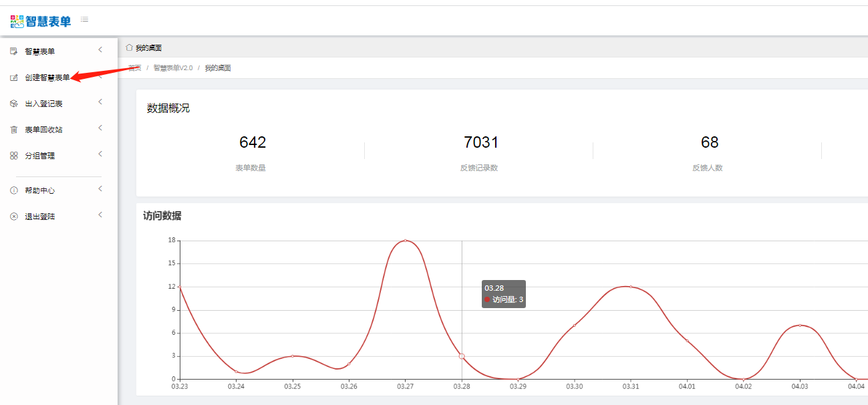Click the 智慧表单 logo in the header
The width and height of the screenshot is (868, 405).
click(41, 21)
